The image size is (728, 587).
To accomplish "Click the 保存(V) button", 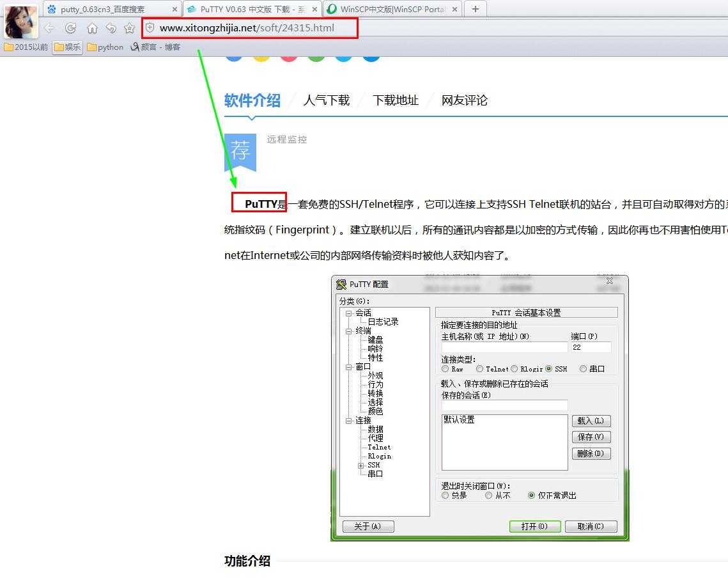I will 591,437.
